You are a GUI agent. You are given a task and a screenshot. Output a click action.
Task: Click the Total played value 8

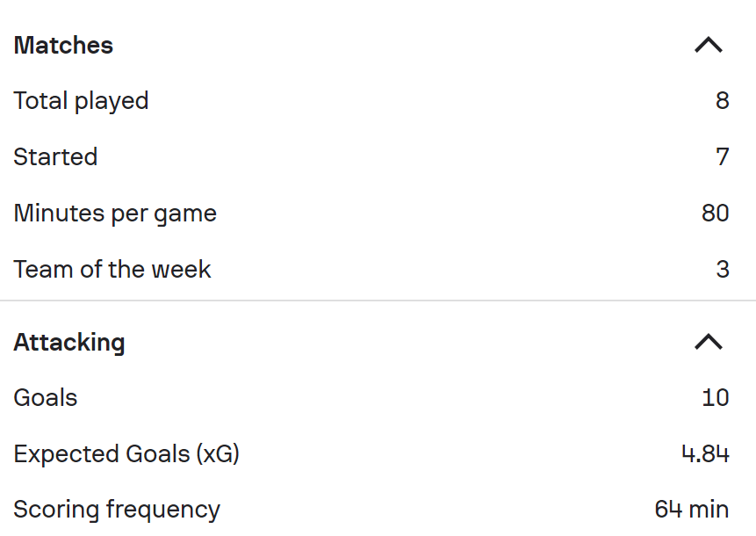point(722,101)
